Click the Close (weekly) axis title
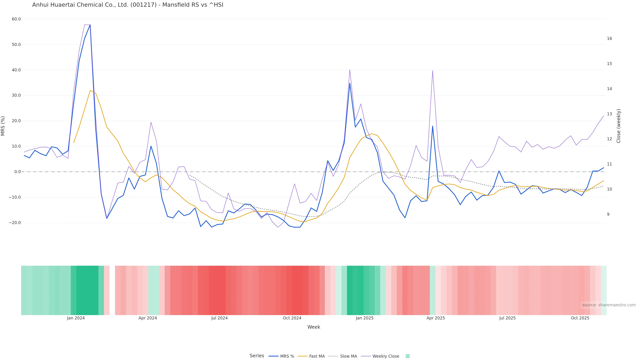Screen dimensions: 644x362 click(619, 126)
